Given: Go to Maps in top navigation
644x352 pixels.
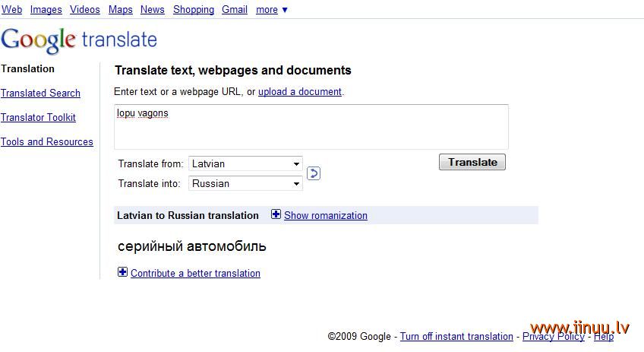Looking at the screenshot, I should tap(120, 9).
